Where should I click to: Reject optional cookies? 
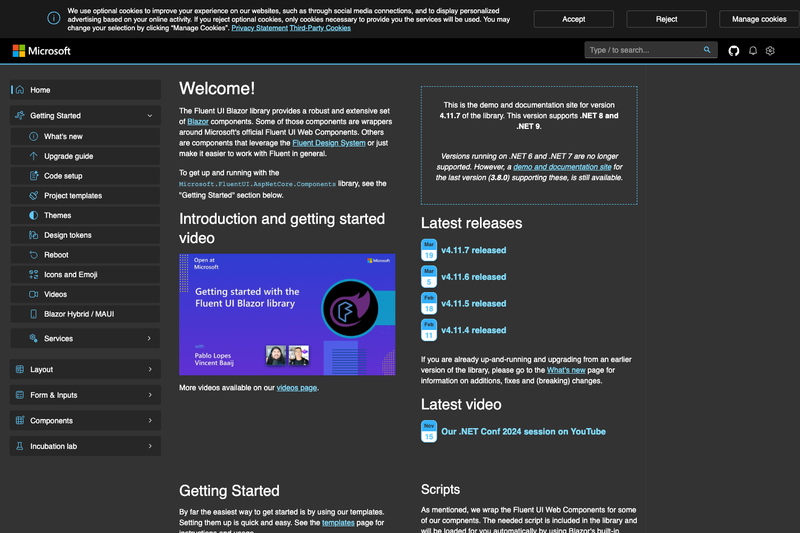tap(666, 19)
